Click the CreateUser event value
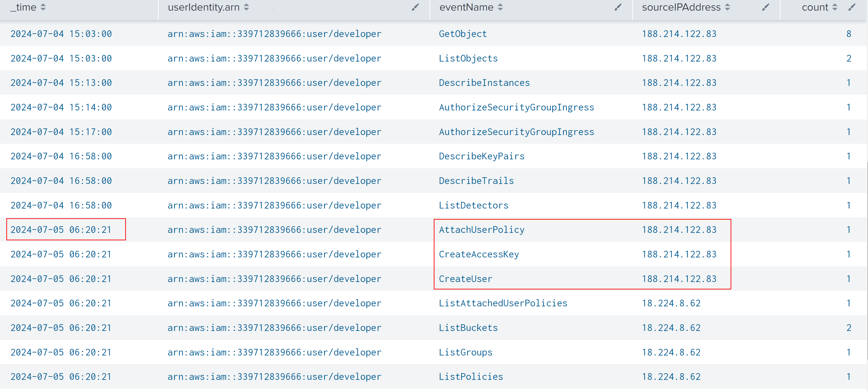The width and height of the screenshot is (868, 392). point(465,279)
